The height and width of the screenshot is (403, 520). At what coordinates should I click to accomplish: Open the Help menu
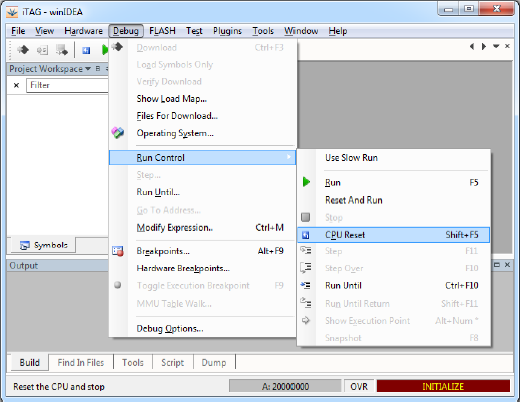[338, 31]
